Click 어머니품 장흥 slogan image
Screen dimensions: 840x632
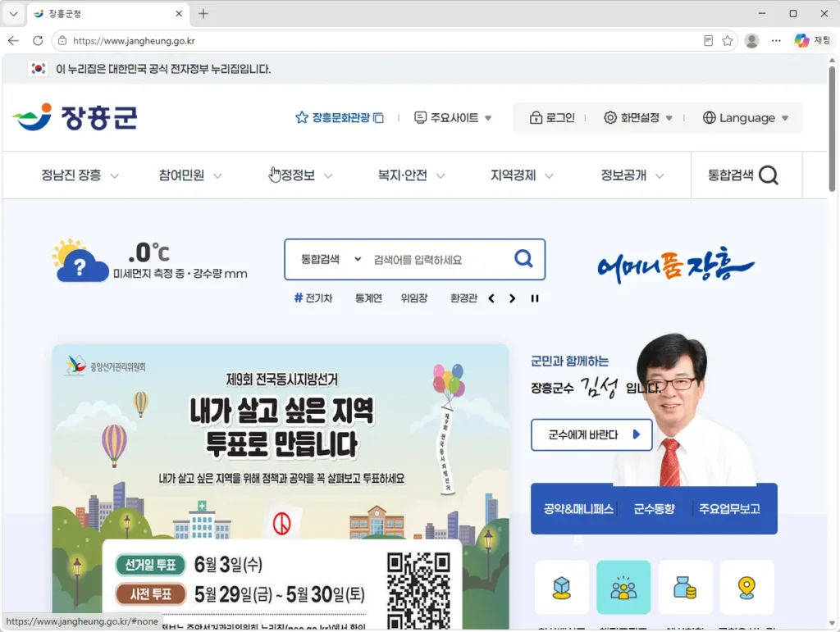coord(676,265)
